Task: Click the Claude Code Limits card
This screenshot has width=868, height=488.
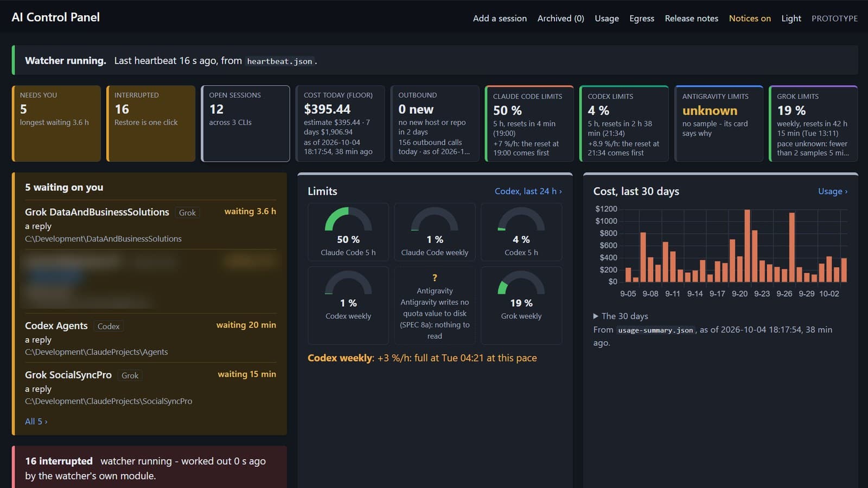Action: (529, 124)
